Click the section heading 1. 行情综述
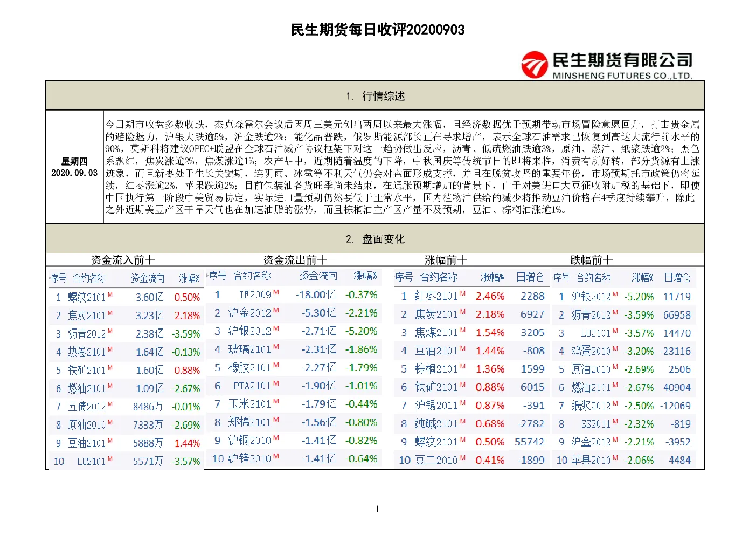Screen dimensions: 756x535 [x=375, y=96]
